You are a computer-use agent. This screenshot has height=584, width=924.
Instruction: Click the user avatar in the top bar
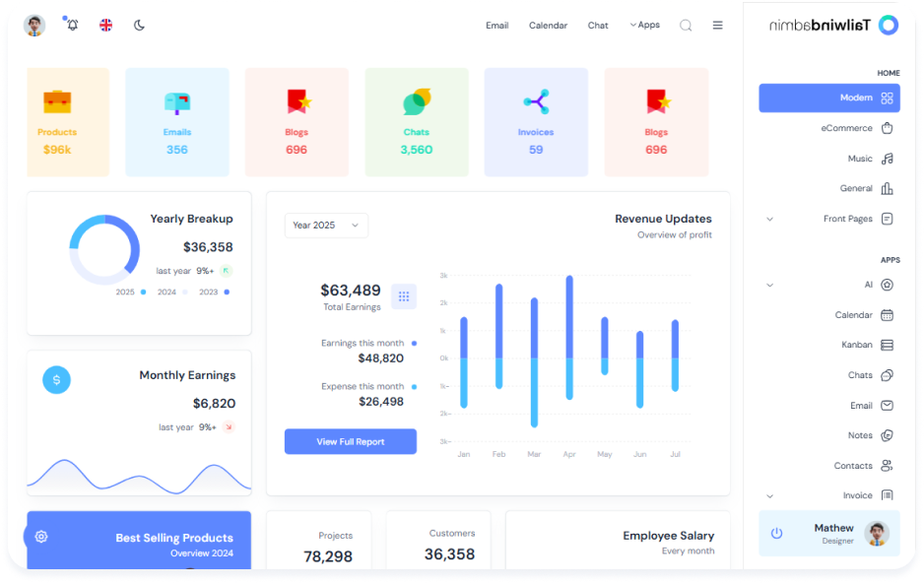pos(34,26)
